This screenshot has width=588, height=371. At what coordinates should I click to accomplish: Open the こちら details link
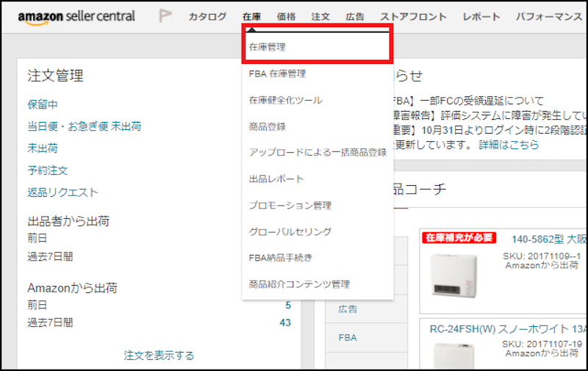pos(525,145)
